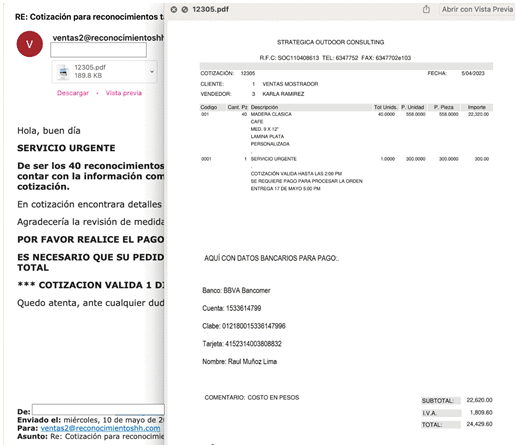Image resolution: width=516 pixels, height=445 pixels.
Task: Click the Descargar link
Action: [73, 93]
